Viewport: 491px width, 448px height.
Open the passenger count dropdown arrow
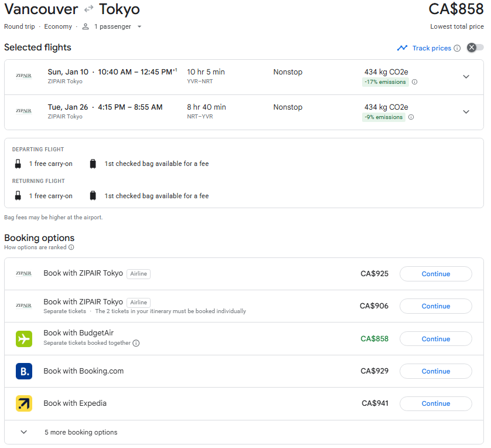point(139,26)
